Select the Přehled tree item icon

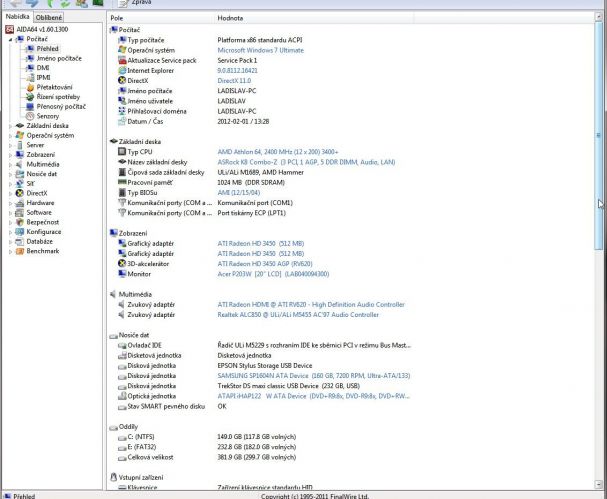30,49
